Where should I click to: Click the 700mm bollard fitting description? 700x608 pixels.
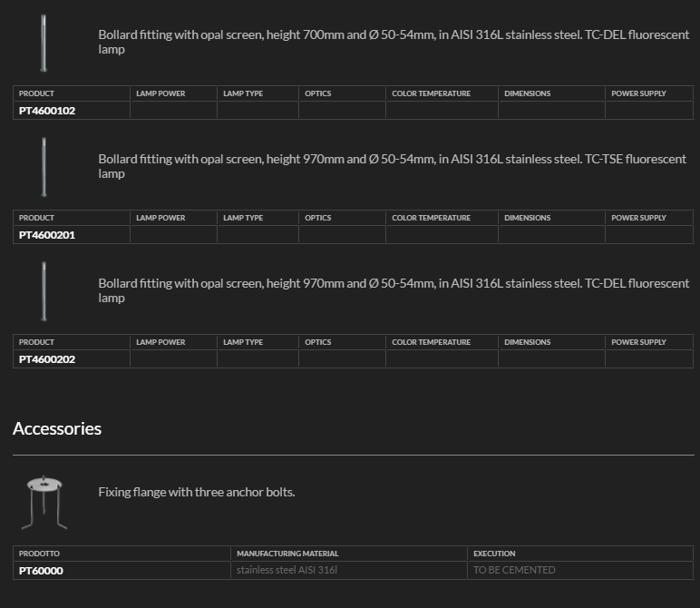click(394, 42)
